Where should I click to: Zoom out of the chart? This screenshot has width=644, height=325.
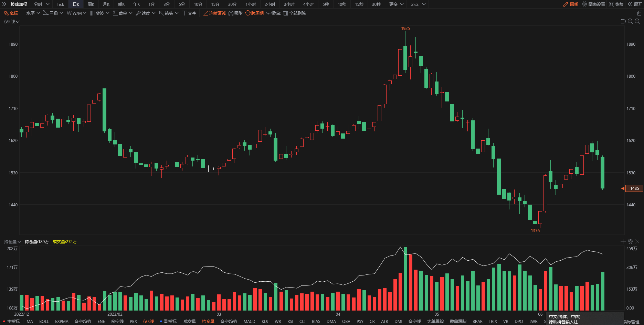point(630,21)
